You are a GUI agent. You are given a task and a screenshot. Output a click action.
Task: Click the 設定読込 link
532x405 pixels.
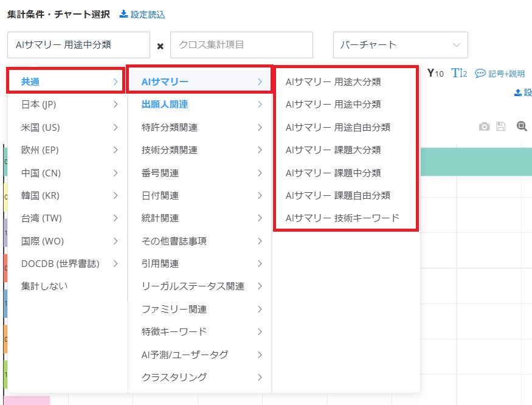pos(142,14)
